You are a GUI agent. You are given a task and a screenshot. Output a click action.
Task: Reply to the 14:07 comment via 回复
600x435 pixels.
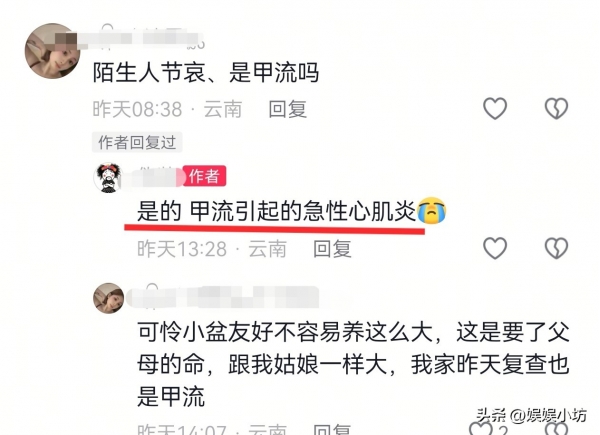332,429
